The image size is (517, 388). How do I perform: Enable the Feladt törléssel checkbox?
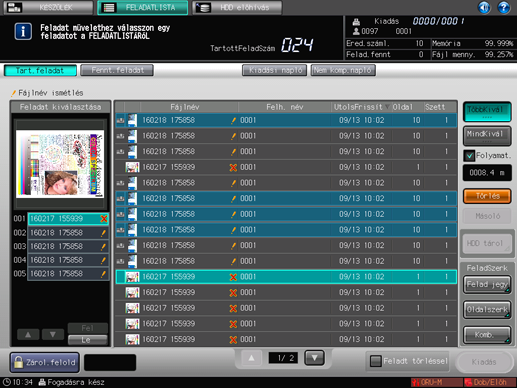[376, 361]
